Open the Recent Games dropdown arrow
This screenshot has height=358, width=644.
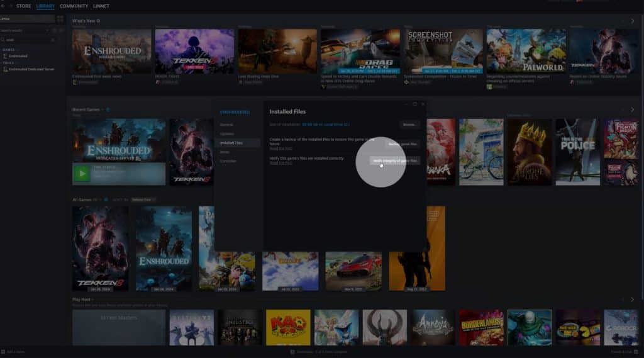click(103, 109)
